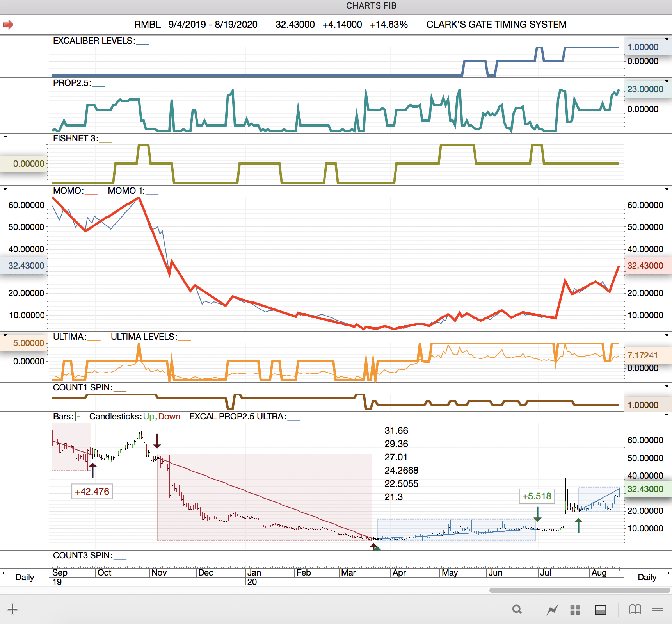Click the plus icon in the bottom-left corner
Screen dimensions: 672x624
[12, 609]
